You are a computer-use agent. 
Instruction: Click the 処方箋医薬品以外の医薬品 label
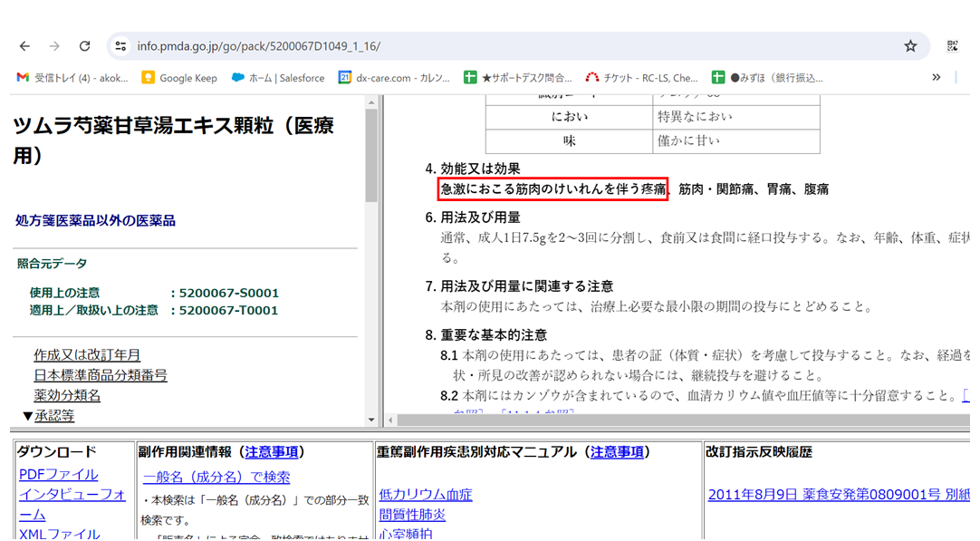(96, 221)
